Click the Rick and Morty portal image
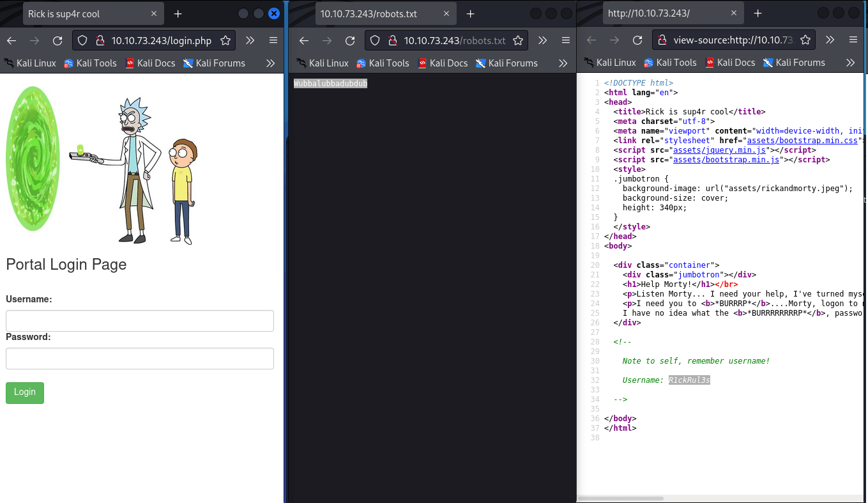Viewport: 868px width, 503px height. click(102, 164)
